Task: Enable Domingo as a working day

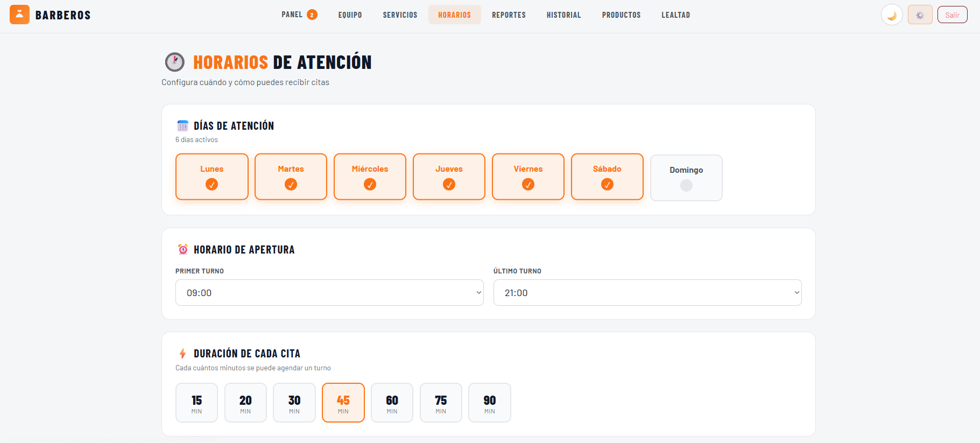Action: (686, 178)
